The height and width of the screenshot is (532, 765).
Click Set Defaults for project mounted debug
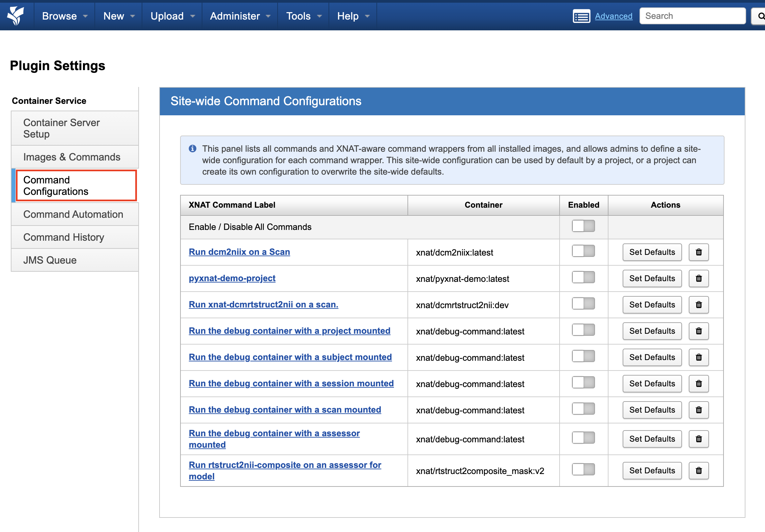click(x=652, y=331)
